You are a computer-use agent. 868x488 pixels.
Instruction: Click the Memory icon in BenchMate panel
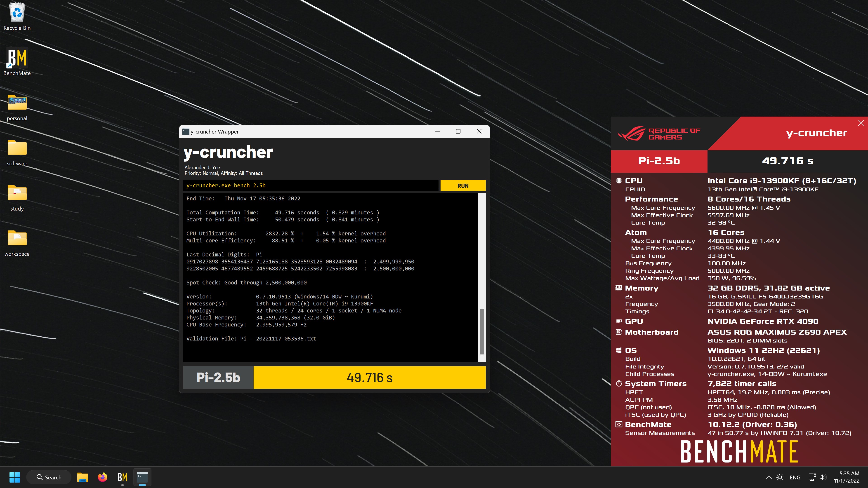coord(619,288)
